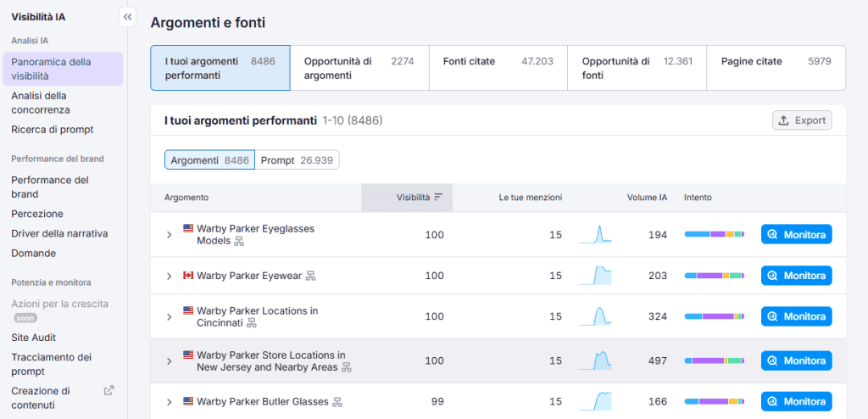Expand the Warby Parker Butler Glasses row

pyautogui.click(x=170, y=402)
